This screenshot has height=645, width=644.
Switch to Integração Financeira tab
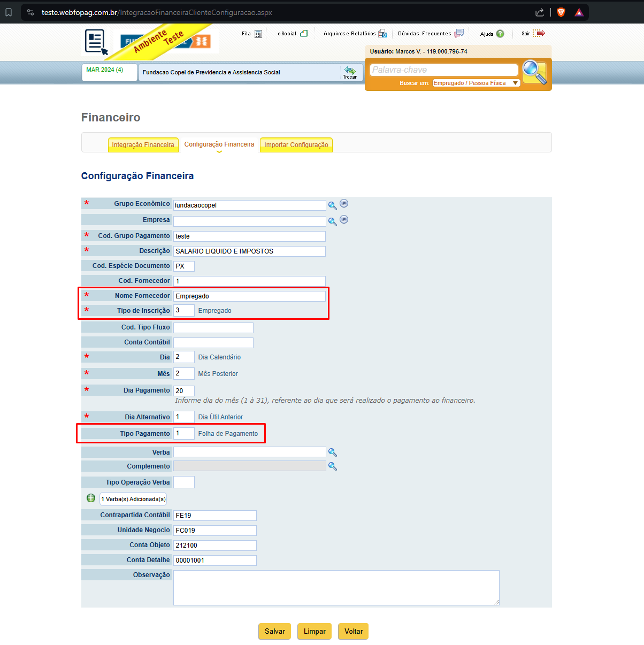pyautogui.click(x=143, y=145)
